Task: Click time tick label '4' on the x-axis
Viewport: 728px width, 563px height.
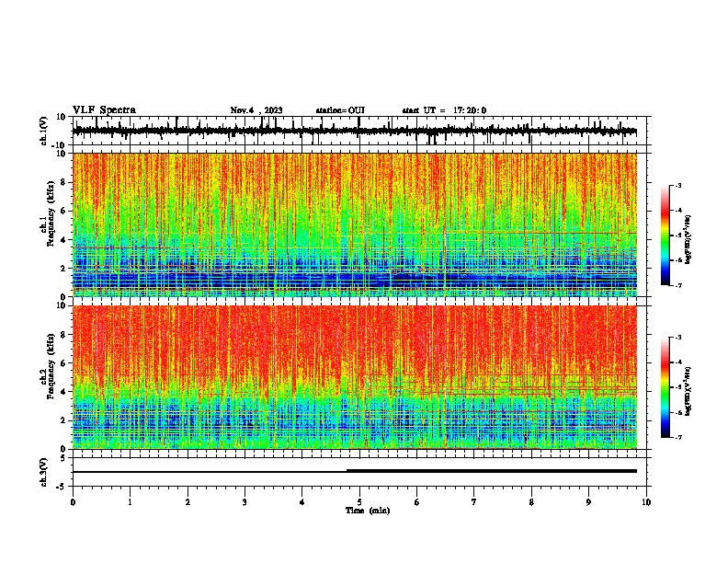Action: tap(302, 502)
